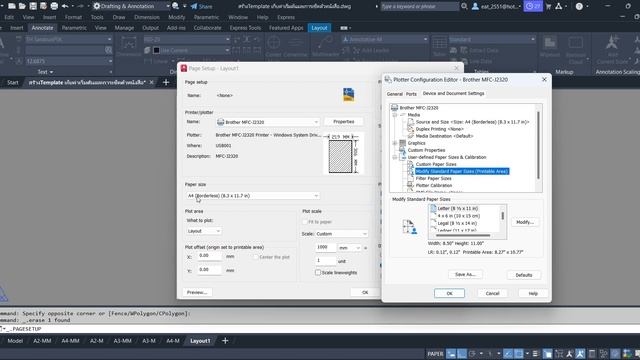Click the Save icon in quick access toolbar
Image resolution: width=640 pixels, height=360 pixels.
point(33,6)
